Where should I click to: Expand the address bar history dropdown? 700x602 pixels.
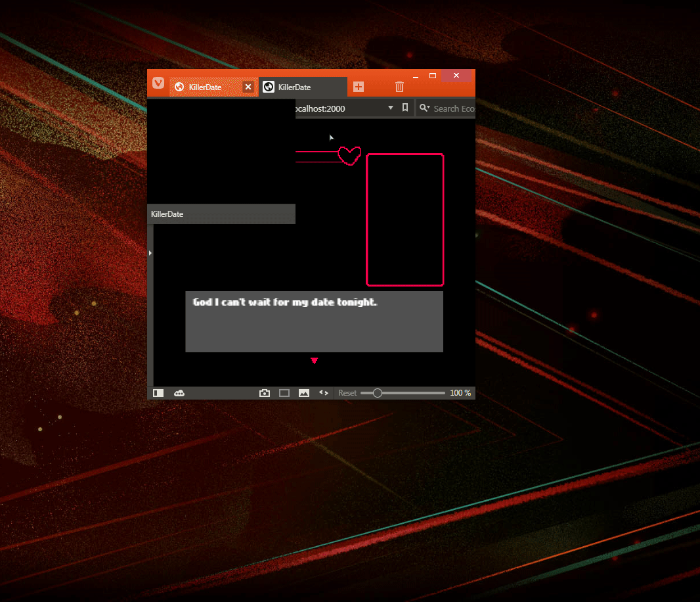(x=391, y=108)
